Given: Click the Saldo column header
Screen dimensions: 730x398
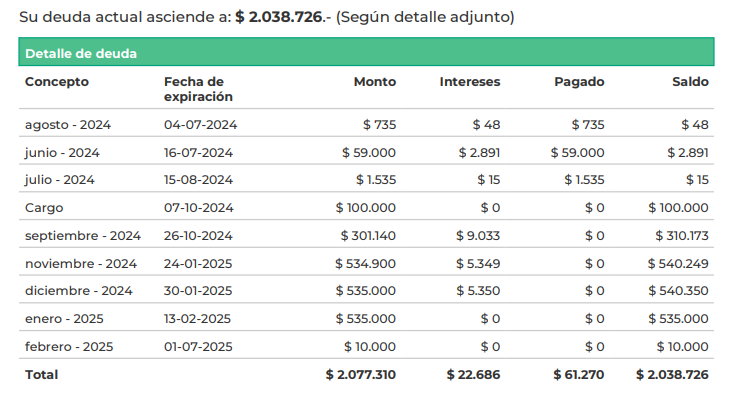Looking at the screenshot, I should [690, 82].
